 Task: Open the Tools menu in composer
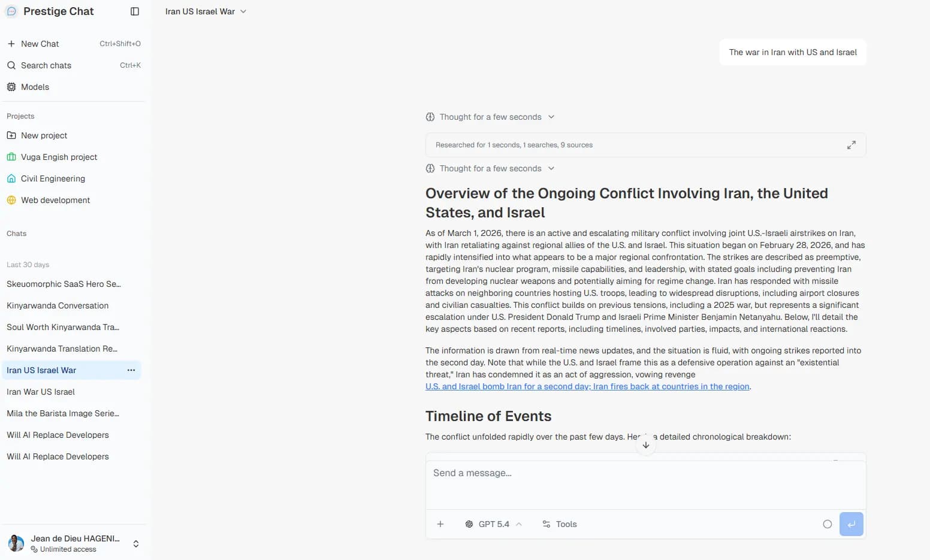(560, 524)
